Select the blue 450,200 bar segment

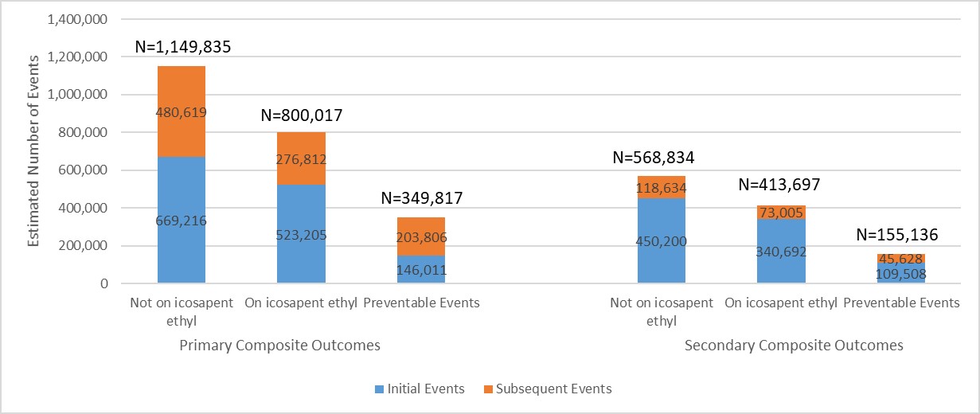point(662,241)
